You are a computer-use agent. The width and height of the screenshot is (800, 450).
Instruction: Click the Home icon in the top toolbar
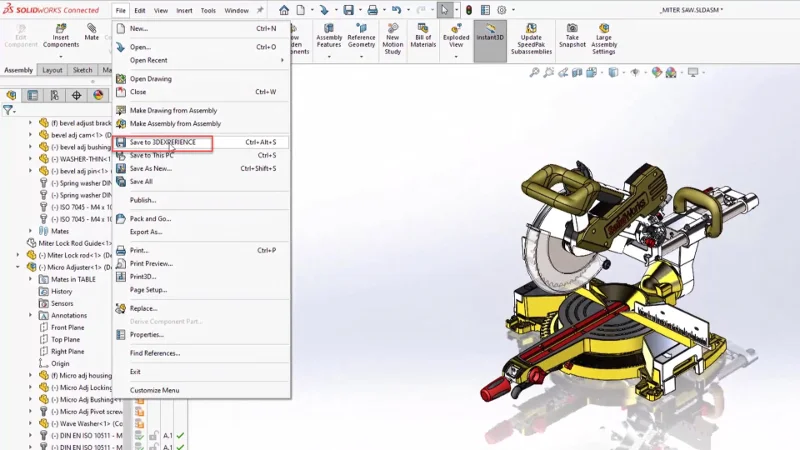click(284, 10)
